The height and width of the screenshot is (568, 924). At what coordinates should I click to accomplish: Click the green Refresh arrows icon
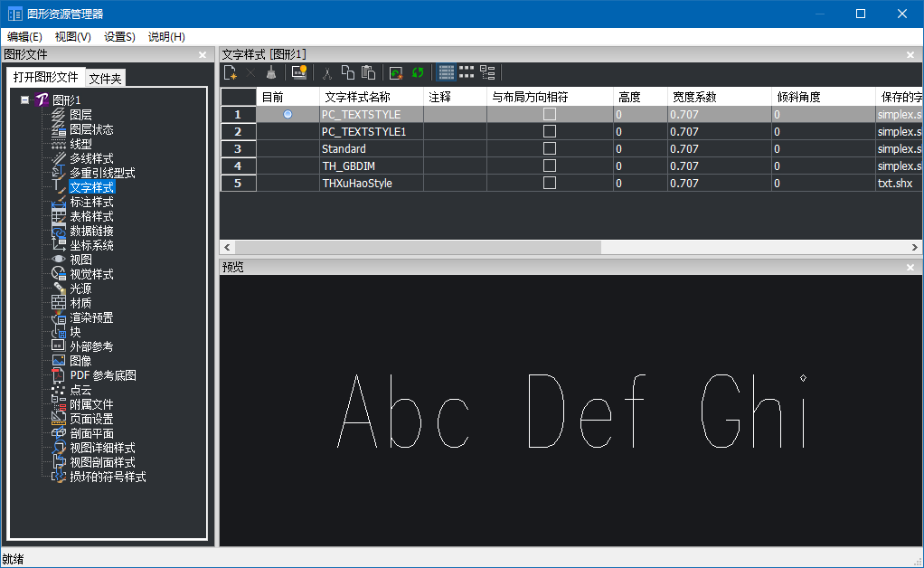(418, 73)
